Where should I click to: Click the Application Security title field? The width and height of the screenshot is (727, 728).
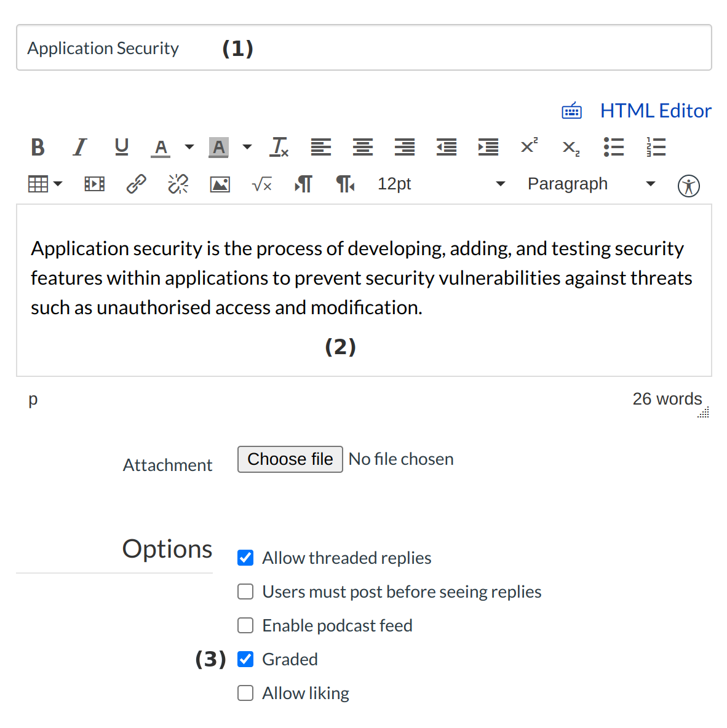point(364,48)
